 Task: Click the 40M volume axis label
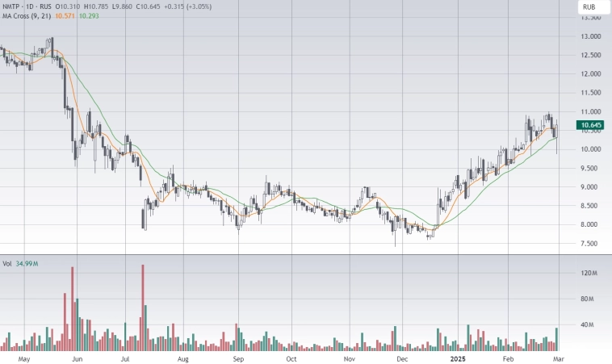(588, 324)
